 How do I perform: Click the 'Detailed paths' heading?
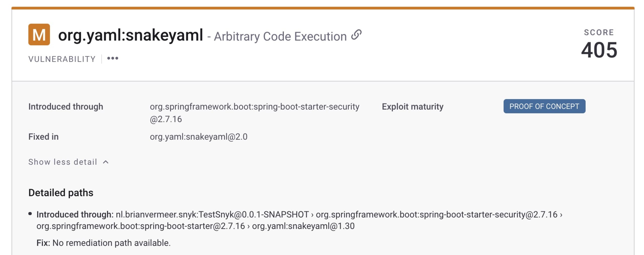(61, 193)
